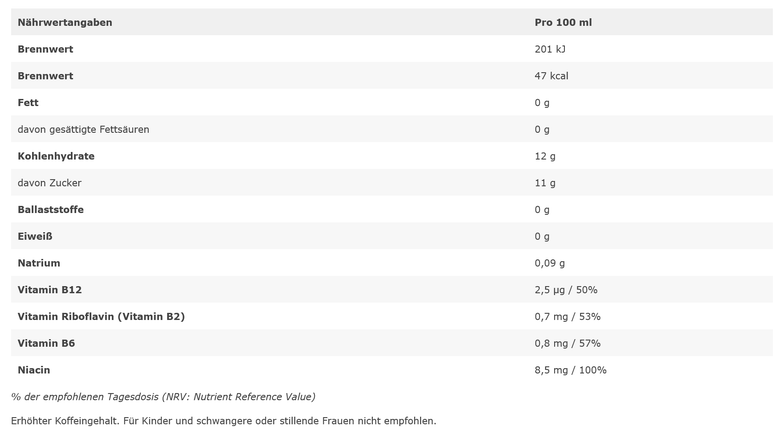The width and height of the screenshot is (780, 447).
Task: Click the Ballaststoffe label
Action: click(x=51, y=210)
